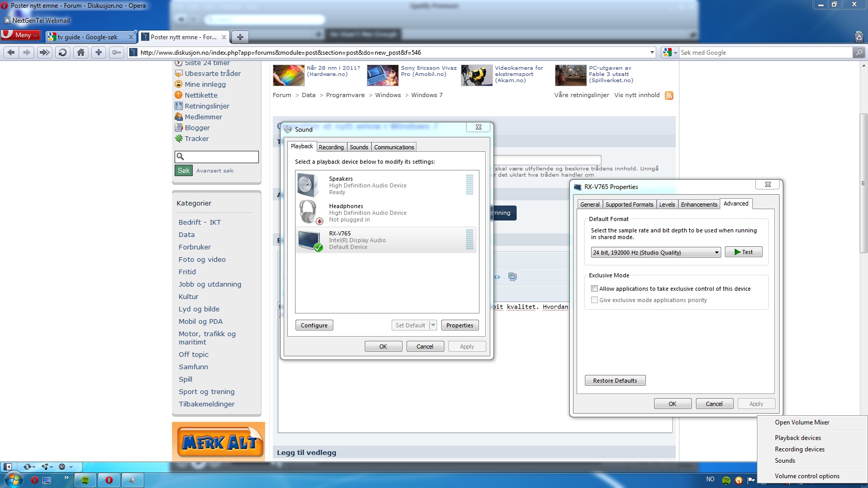Open the Enhancements tab in RX-V765 Properties

click(x=699, y=204)
